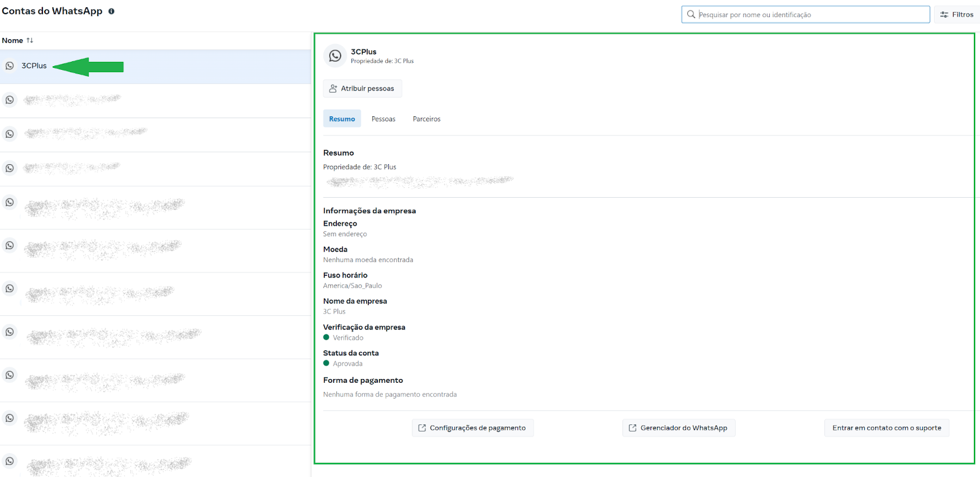Click the info icon beside Contas do WhatsApp

(111, 11)
